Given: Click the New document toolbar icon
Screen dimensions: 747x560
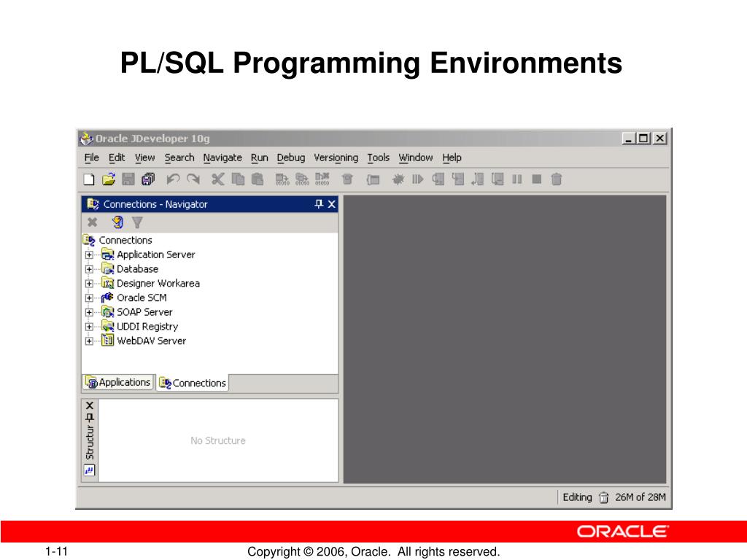Looking at the screenshot, I should pyautogui.click(x=89, y=179).
